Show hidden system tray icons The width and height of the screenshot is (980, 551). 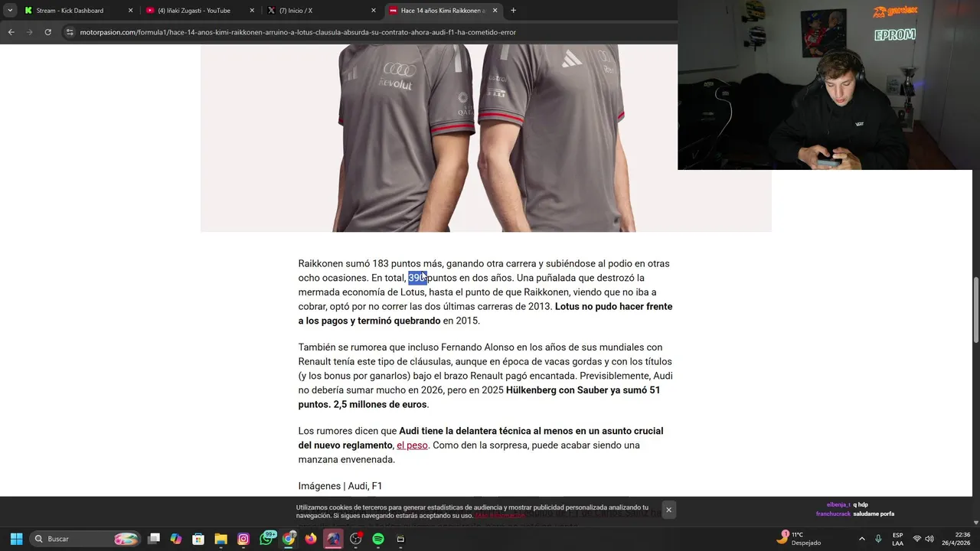pyautogui.click(x=862, y=539)
